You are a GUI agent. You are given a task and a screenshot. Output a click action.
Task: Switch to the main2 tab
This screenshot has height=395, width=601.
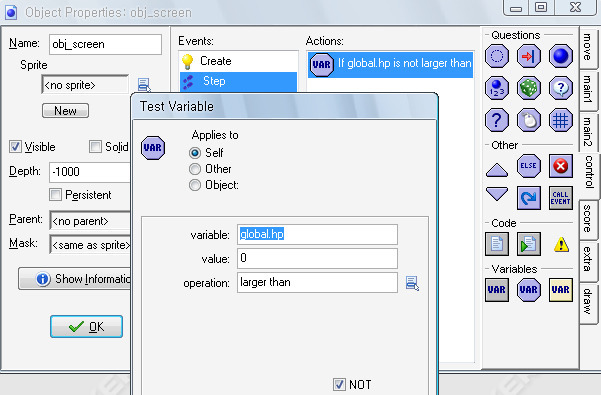coord(588,132)
